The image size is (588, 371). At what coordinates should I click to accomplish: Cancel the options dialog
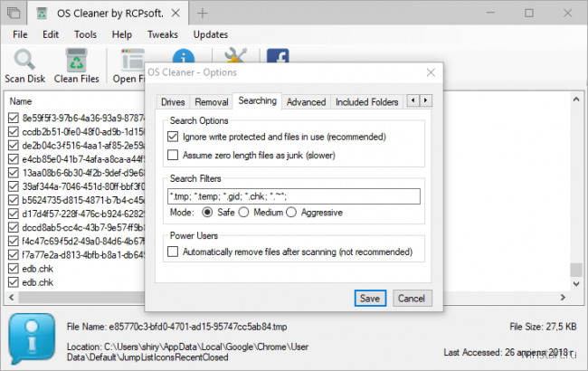point(412,299)
